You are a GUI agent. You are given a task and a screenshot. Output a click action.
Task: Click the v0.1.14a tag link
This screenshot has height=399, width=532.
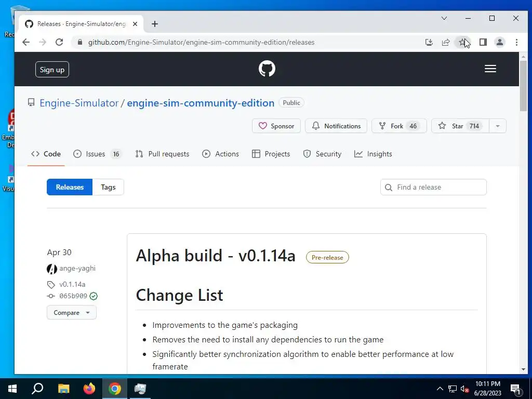coord(72,284)
